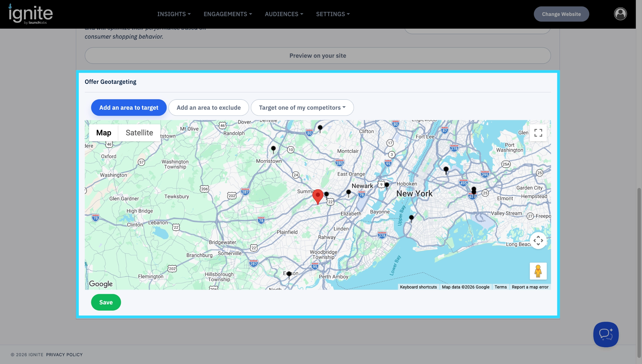The width and height of the screenshot is (642, 364).
Task: Click the Flemington label on the map
Action: coord(151,276)
